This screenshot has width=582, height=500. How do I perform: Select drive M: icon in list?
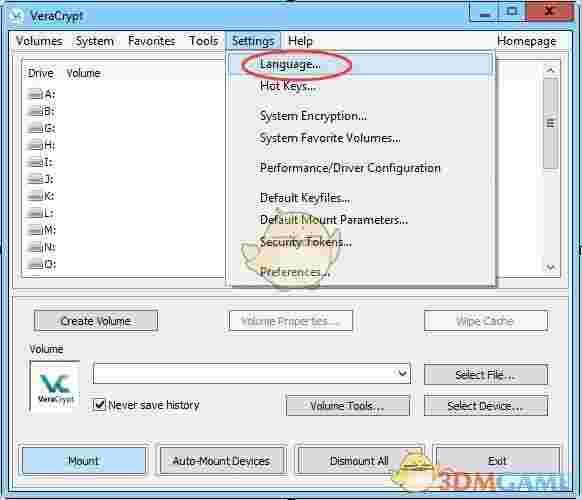35,230
